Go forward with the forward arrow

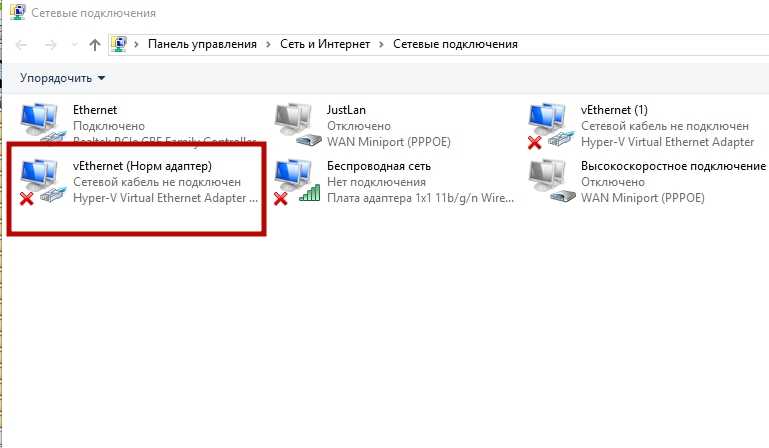pos(51,45)
